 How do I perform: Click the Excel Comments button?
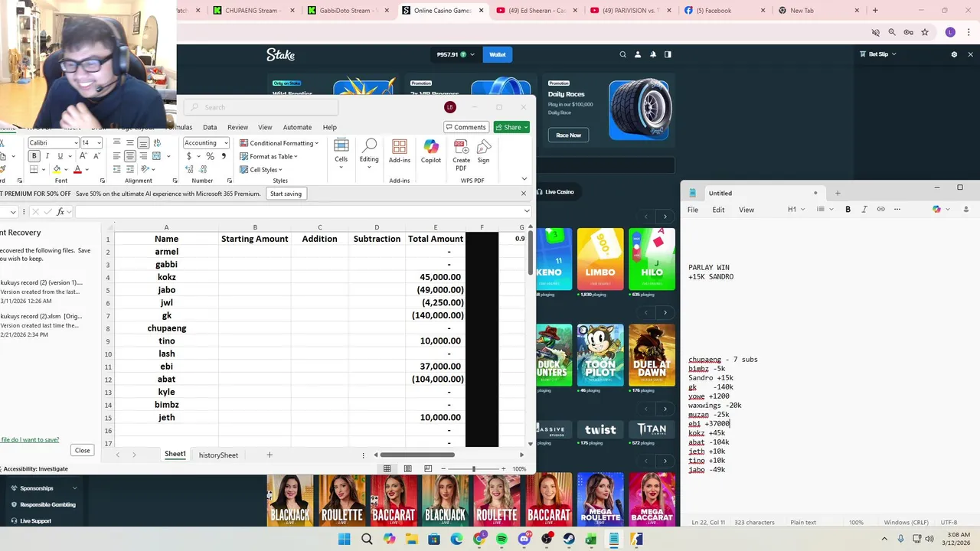click(x=465, y=127)
